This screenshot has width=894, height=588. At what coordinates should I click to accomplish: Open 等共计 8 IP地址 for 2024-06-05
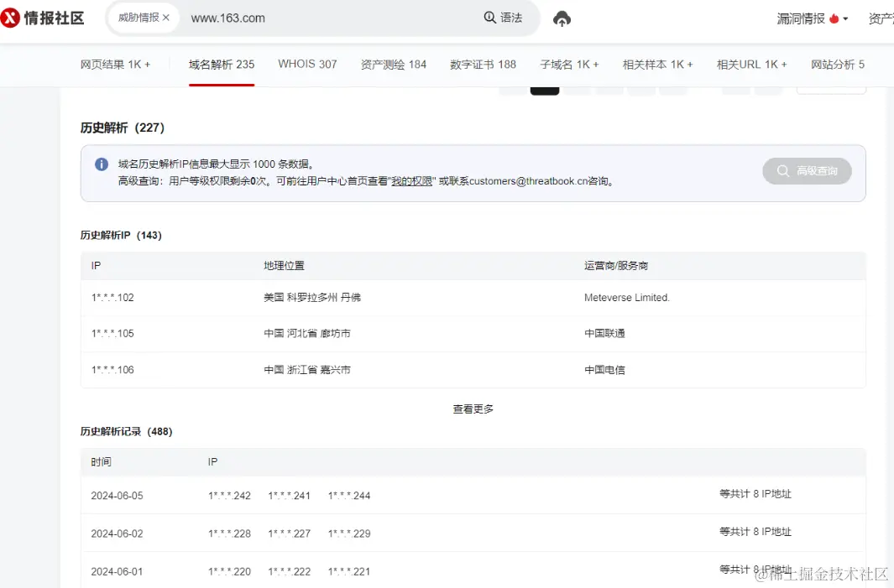click(x=755, y=493)
